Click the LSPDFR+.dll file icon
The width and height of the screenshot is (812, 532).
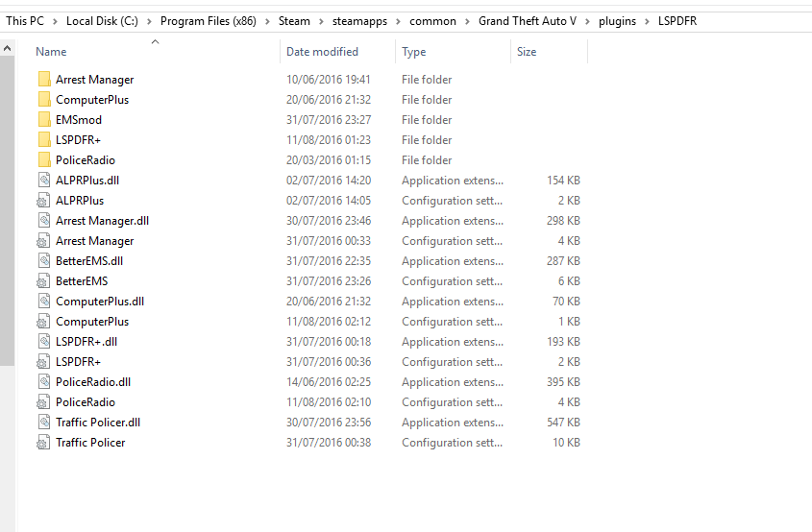(44, 342)
